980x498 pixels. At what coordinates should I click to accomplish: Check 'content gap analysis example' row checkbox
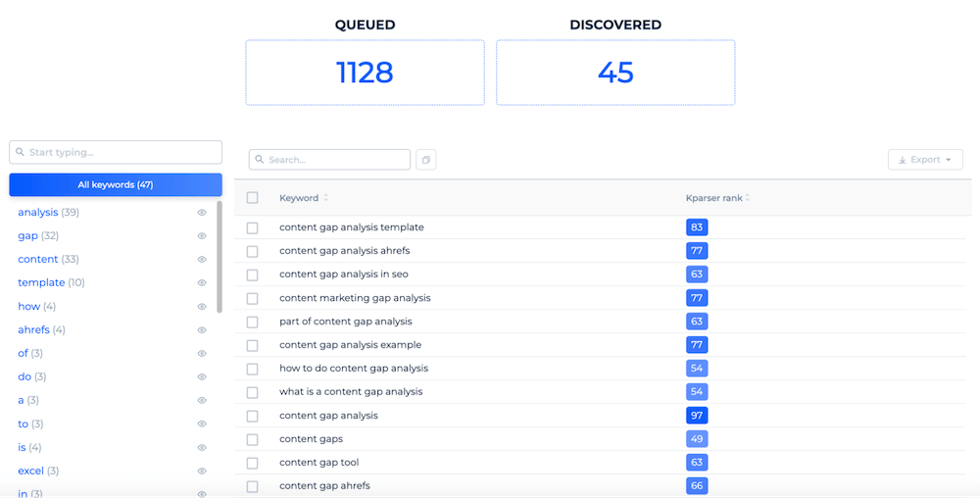[253, 345]
